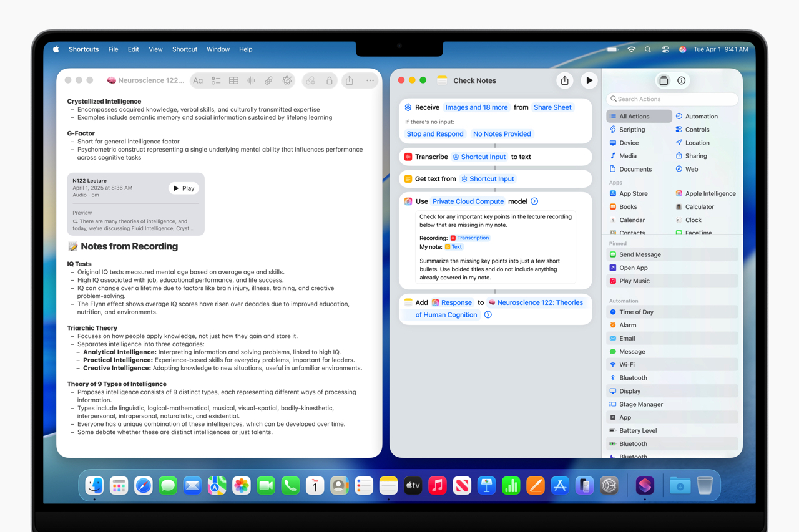Open Control Center in the menu bar
The height and width of the screenshot is (532, 799).
click(x=665, y=49)
